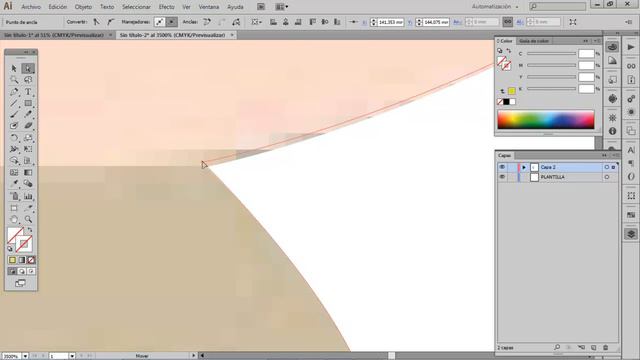Toggle constrain width and height proportions

pos(507,22)
